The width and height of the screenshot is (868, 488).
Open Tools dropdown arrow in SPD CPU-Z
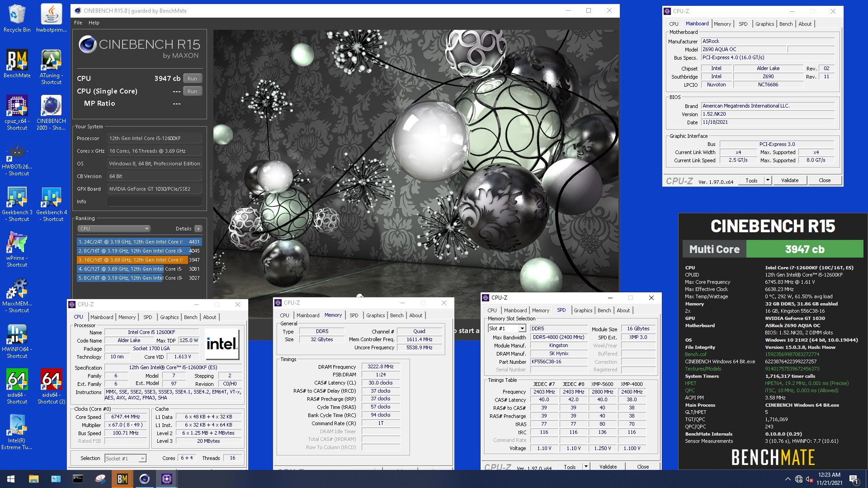tap(586, 467)
